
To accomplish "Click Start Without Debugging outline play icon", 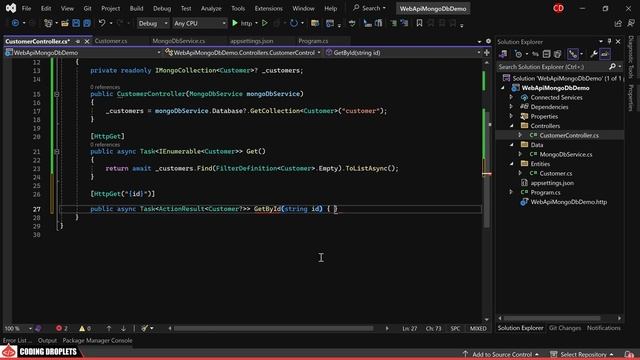I will tap(264, 23).
